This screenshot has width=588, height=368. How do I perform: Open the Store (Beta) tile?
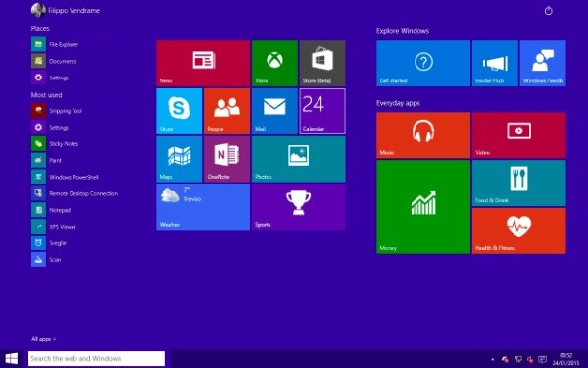point(322,63)
